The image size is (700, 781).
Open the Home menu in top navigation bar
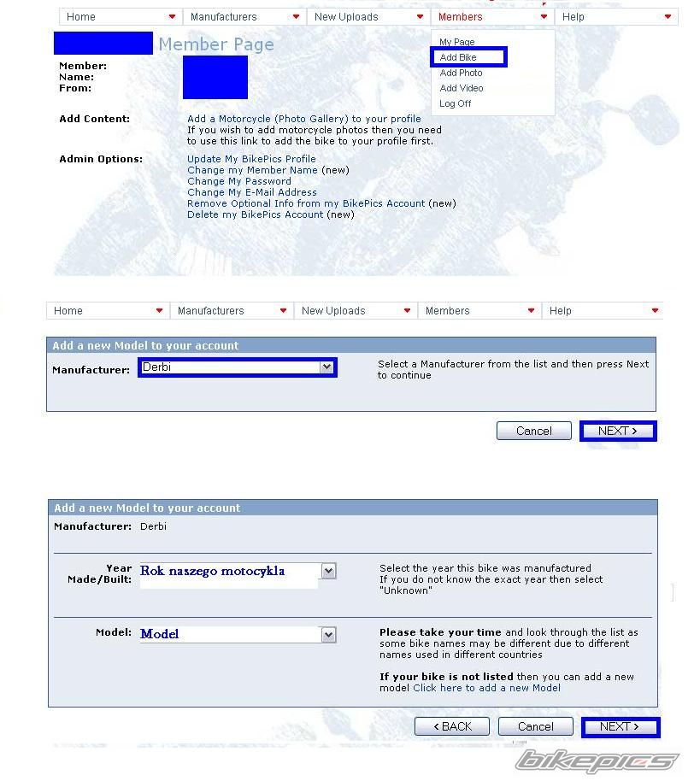click(x=121, y=17)
